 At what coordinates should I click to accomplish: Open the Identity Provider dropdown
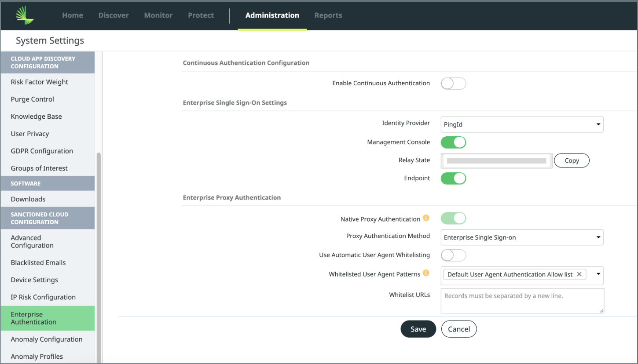tap(522, 124)
